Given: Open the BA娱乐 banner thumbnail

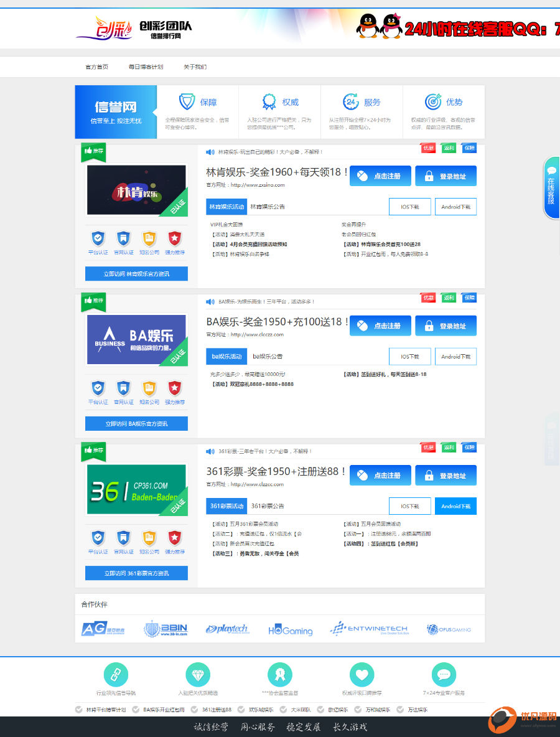Looking at the screenshot, I should 136,340.
